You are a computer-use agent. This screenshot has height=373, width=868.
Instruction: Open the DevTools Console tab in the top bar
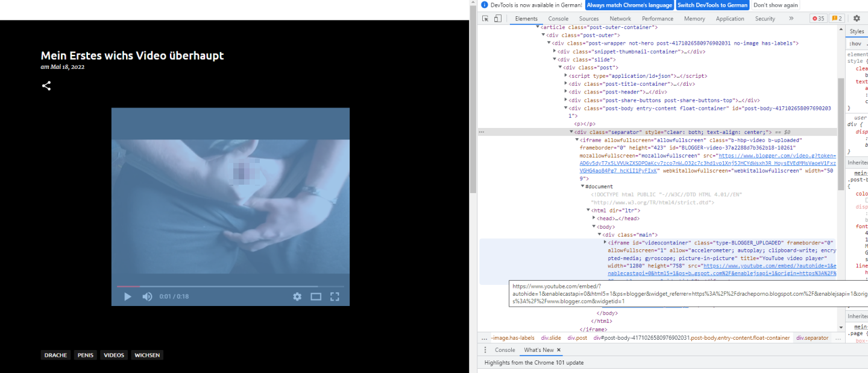click(x=558, y=19)
